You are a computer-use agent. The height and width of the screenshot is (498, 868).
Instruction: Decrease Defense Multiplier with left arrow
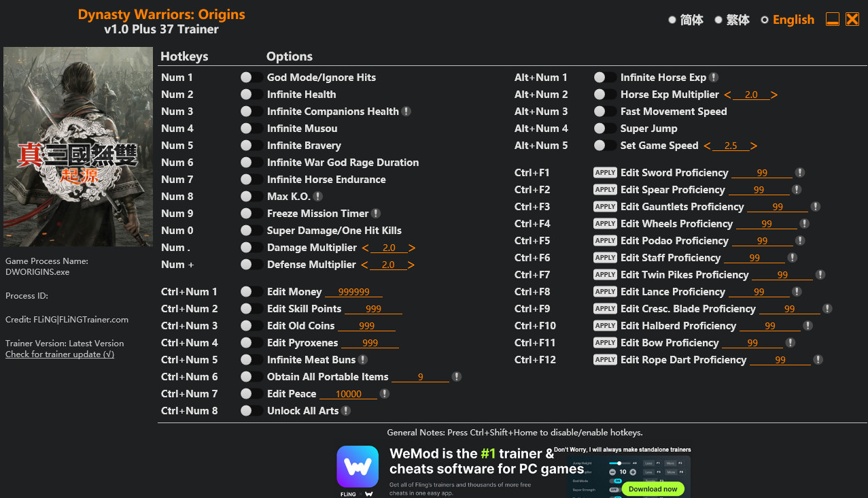365,265
